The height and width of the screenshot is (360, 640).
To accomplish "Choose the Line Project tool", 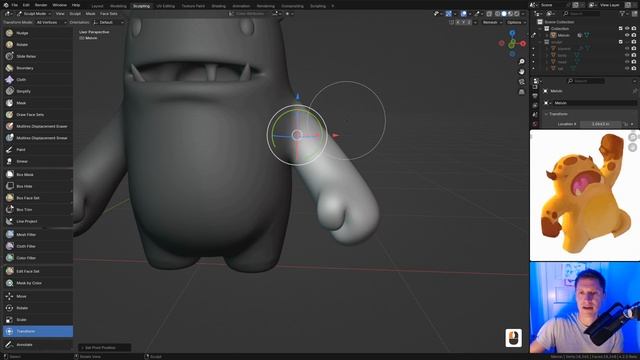I will 38,221.
